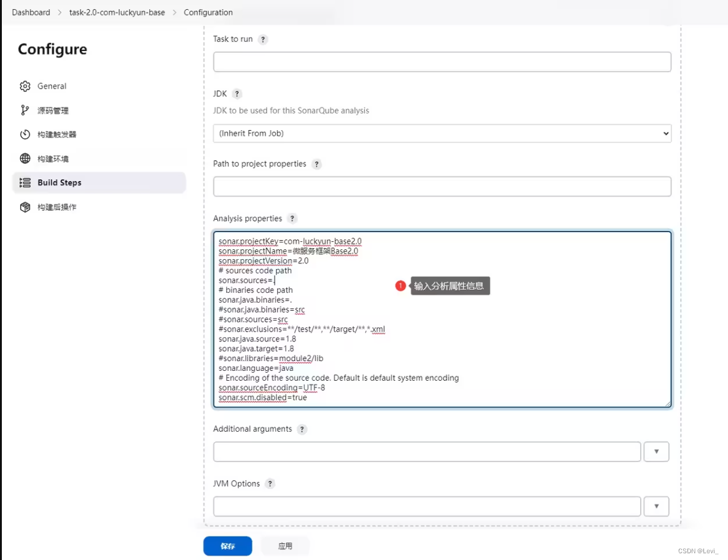
Task: Click the 应用 apply button
Action: point(284,546)
